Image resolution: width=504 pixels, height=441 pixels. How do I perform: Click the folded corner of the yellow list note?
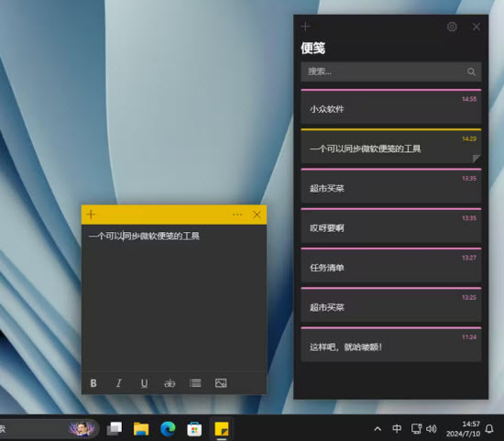[477, 159]
